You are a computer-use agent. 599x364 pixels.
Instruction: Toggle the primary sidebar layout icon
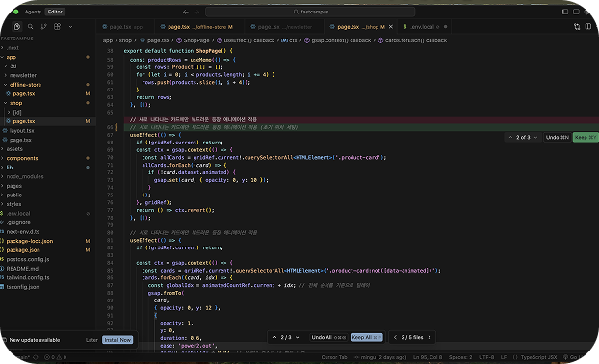coord(565,12)
